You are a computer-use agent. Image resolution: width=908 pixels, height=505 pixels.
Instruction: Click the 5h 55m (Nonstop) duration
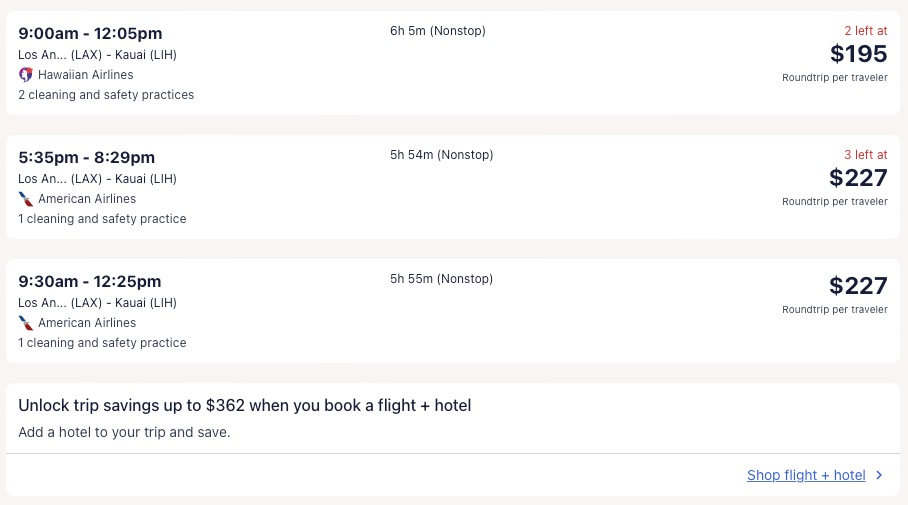pos(441,279)
